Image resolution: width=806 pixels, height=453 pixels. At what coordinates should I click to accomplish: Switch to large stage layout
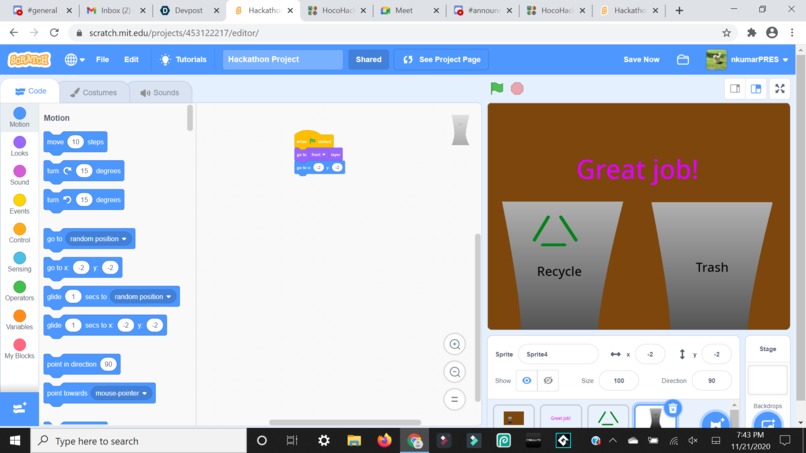[756, 88]
